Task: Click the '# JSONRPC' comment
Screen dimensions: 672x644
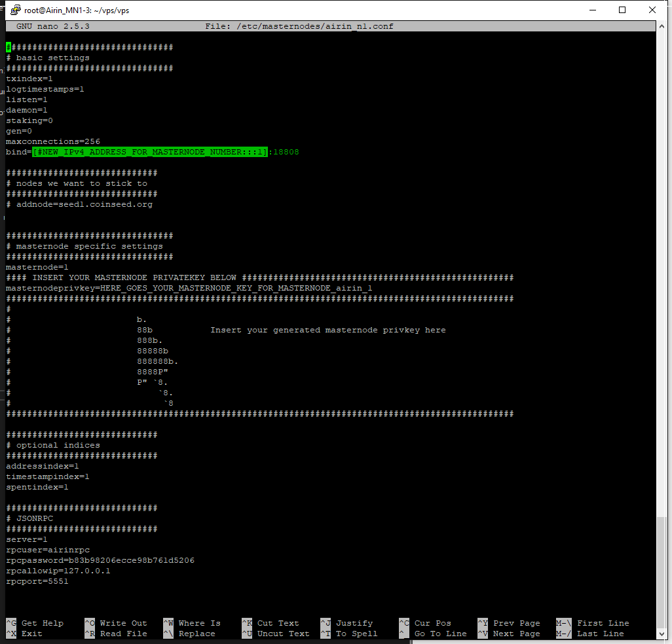Action: [29, 518]
